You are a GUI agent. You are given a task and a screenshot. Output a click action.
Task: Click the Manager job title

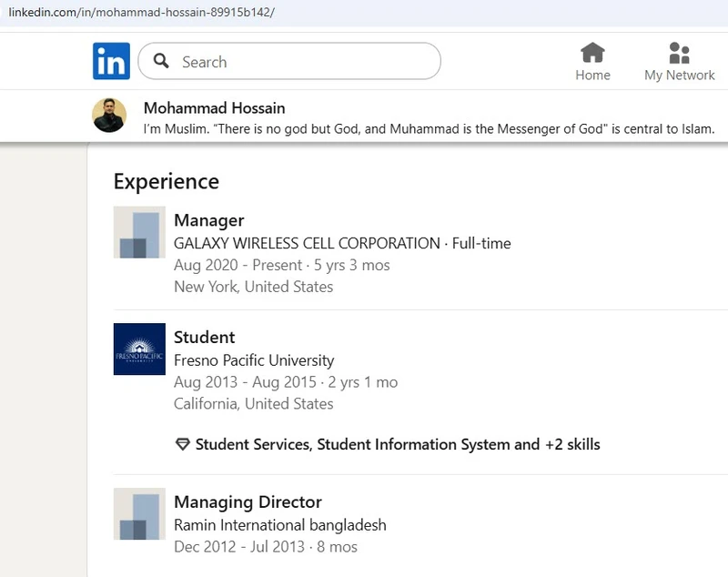click(209, 220)
